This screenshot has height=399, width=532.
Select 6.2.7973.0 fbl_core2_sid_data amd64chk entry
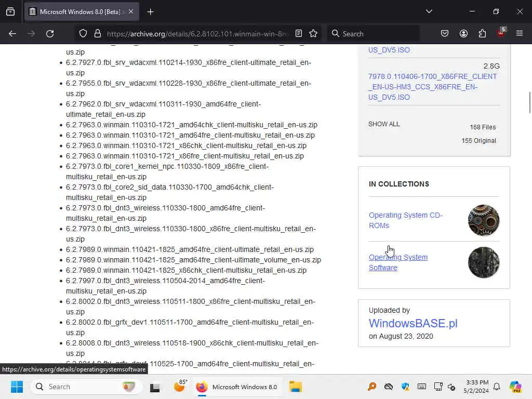coord(170,192)
